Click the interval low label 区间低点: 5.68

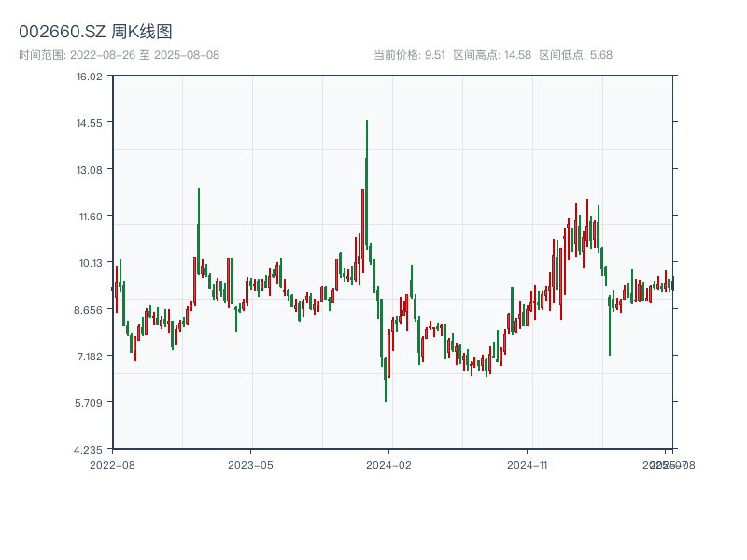(576, 55)
